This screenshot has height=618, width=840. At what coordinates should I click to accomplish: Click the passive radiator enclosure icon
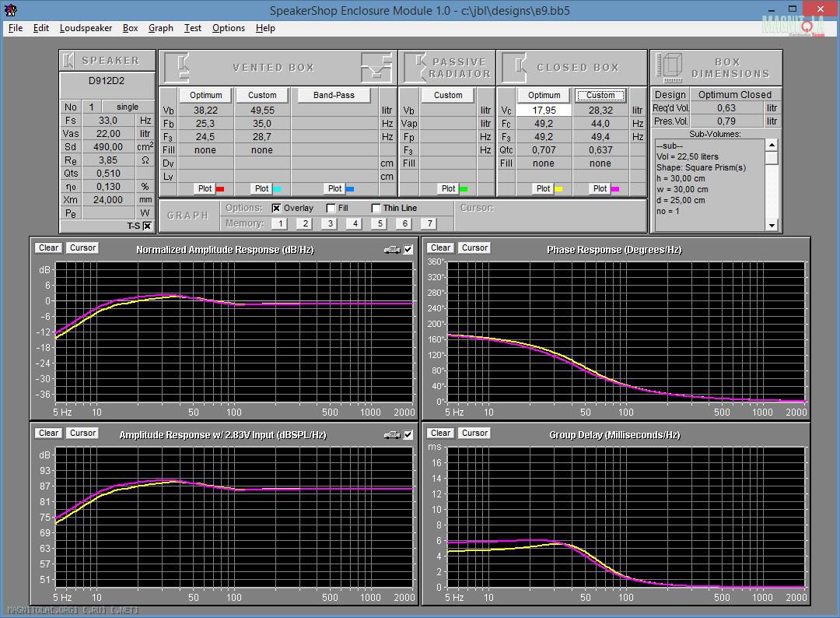pos(415,68)
